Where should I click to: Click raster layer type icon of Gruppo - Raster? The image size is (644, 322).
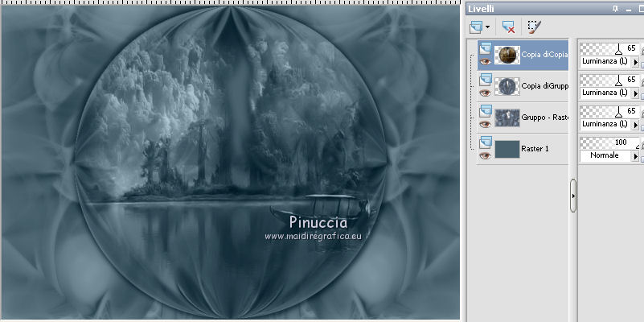[x=485, y=112]
